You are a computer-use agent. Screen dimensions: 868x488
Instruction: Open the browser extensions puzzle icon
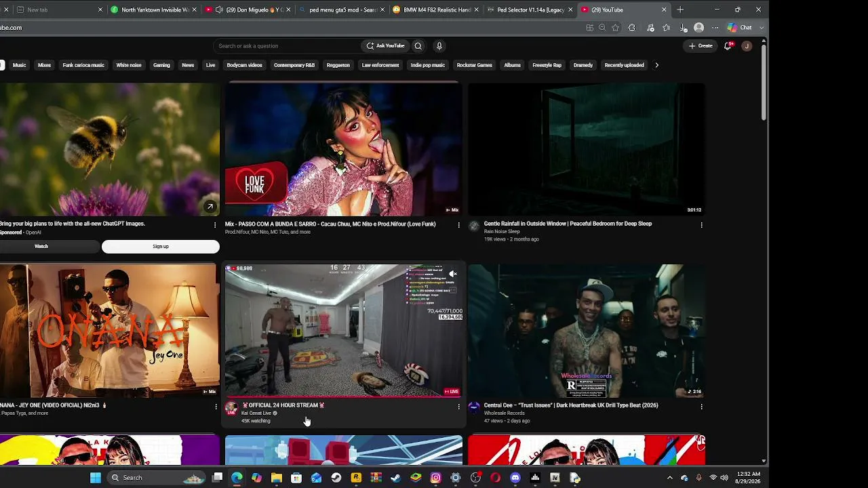(x=632, y=28)
